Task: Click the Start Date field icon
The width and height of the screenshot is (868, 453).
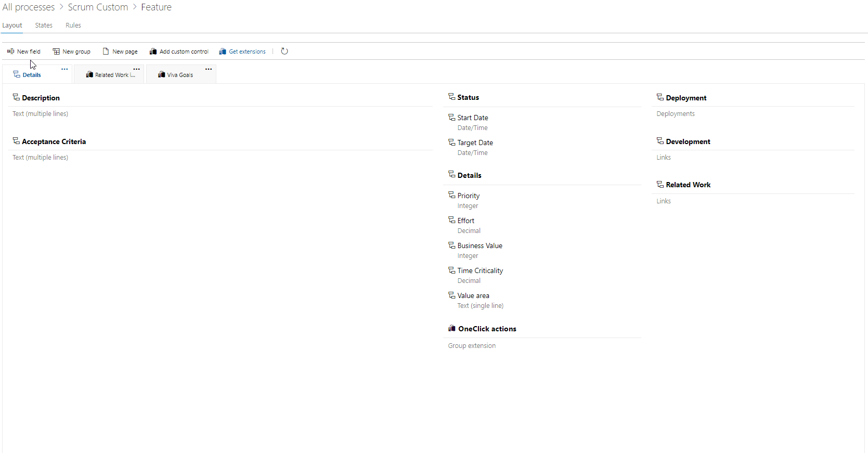Action: (x=451, y=117)
